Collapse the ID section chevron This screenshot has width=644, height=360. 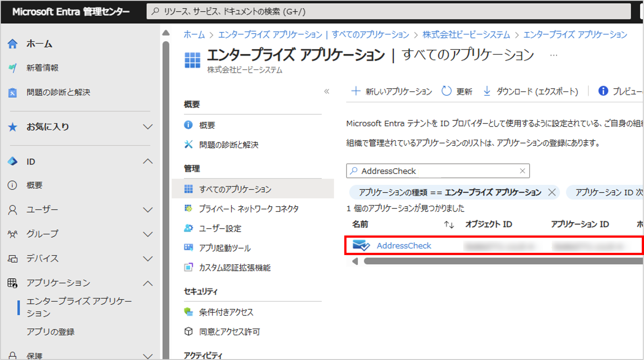(148, 161)
